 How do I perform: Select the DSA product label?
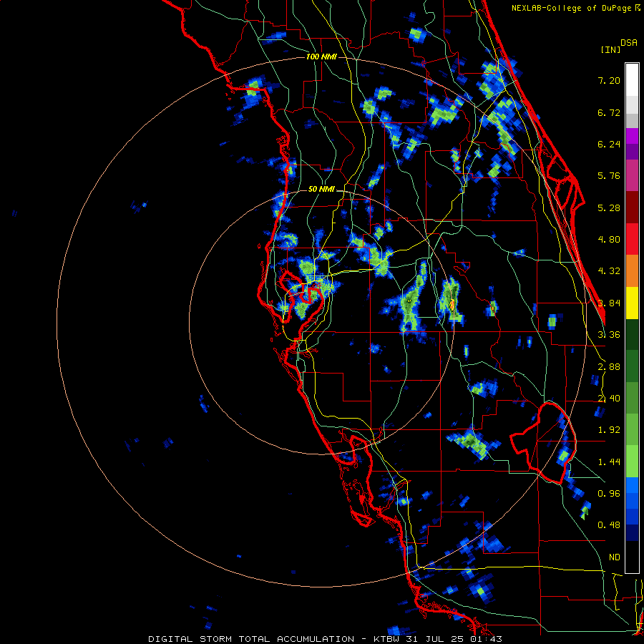pyautogui.click(x=629, y=43)
